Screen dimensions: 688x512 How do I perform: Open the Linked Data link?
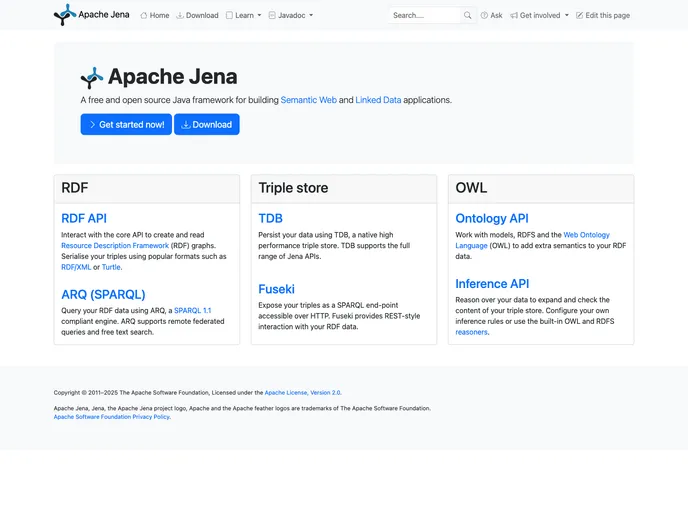click(378, 100)
